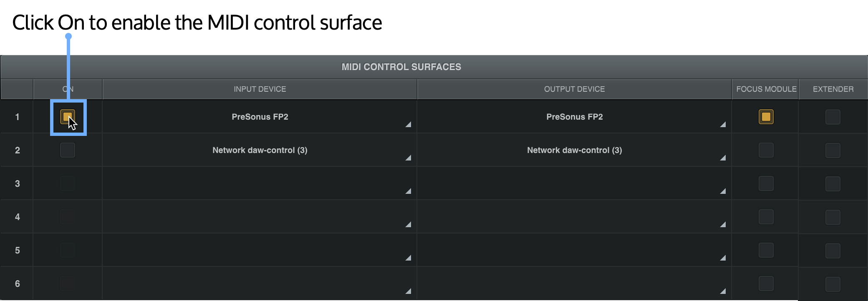Open the Output Device dropdown for PreSonus FP2
Screen dimensions: 868x301
pyautogui.click(x=723, y=124)
